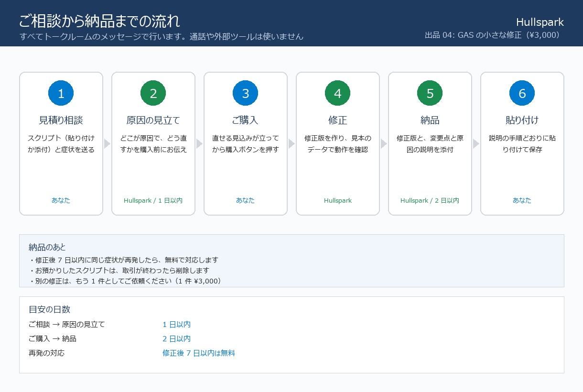Viewport: 583px width, 392px height.
Task: Click the row label 再発の対応
Action: [46, 353]
